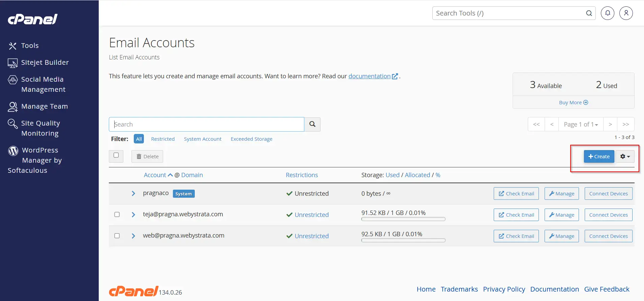The image size is (644, 301).
Task: Select the All filter
Action: click(x=139, y=139)
